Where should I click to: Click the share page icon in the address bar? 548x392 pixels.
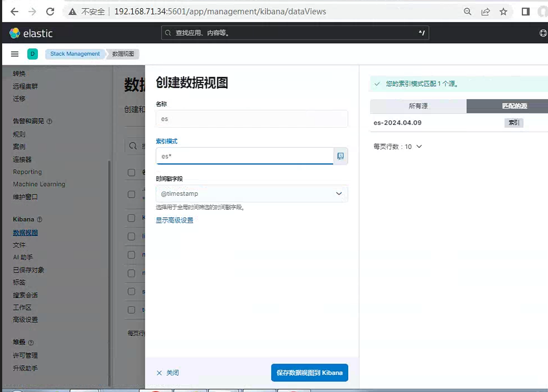486,12
